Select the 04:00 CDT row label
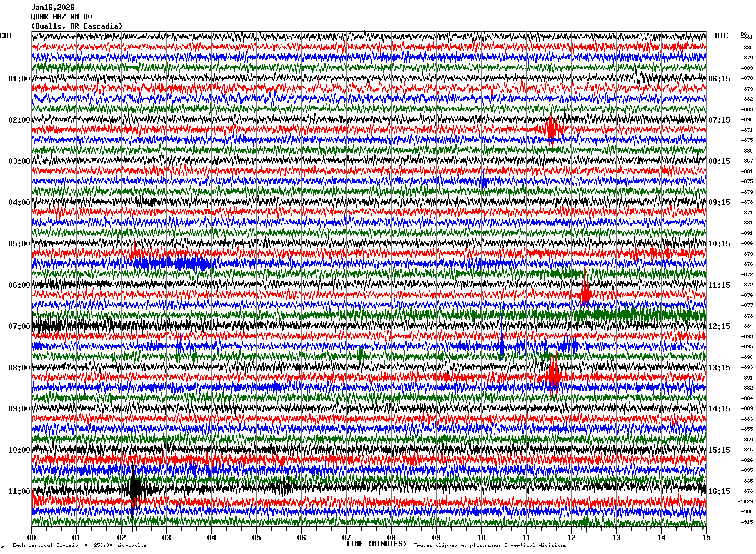 click(19, 203)
